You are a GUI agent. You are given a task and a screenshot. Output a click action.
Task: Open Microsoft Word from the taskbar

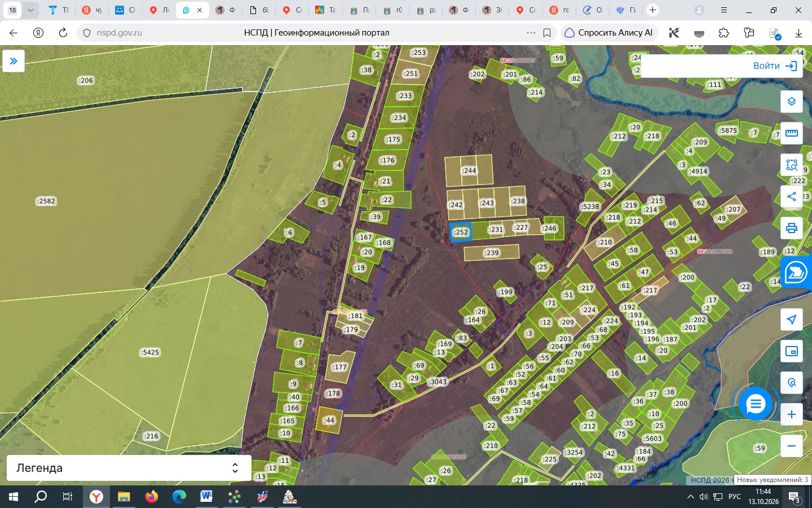[x=206, y=497]
